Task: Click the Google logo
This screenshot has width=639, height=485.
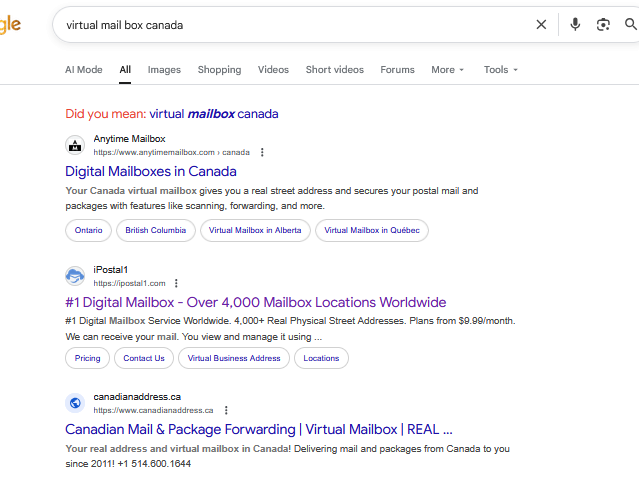Action: [10, 25]
